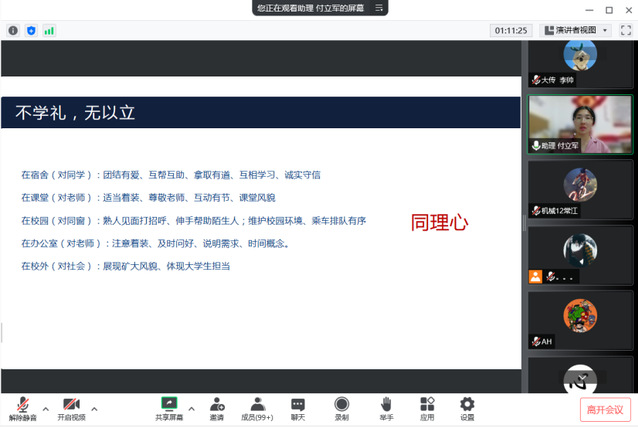Open the 应用 apps icon
This screenshot has height=428, width=638.
(427, 408)
